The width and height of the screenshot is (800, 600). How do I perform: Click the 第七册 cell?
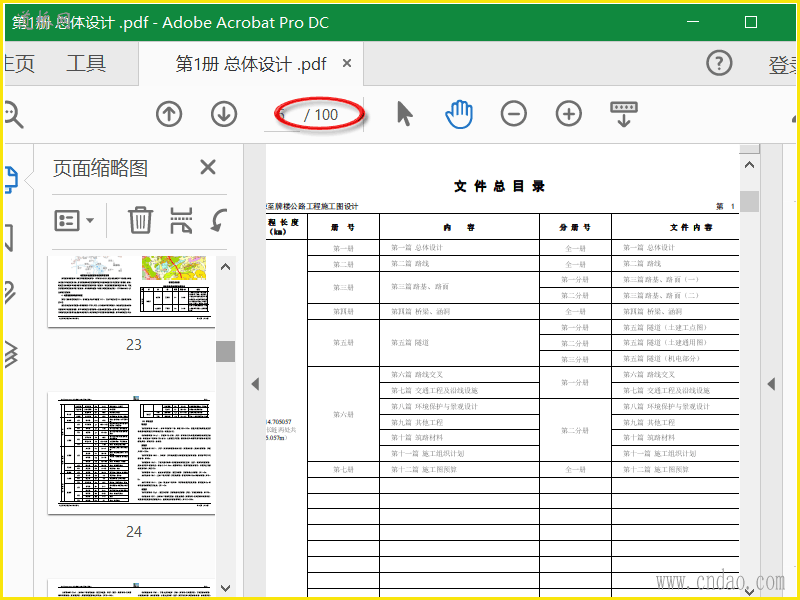[x=343, y=469]
